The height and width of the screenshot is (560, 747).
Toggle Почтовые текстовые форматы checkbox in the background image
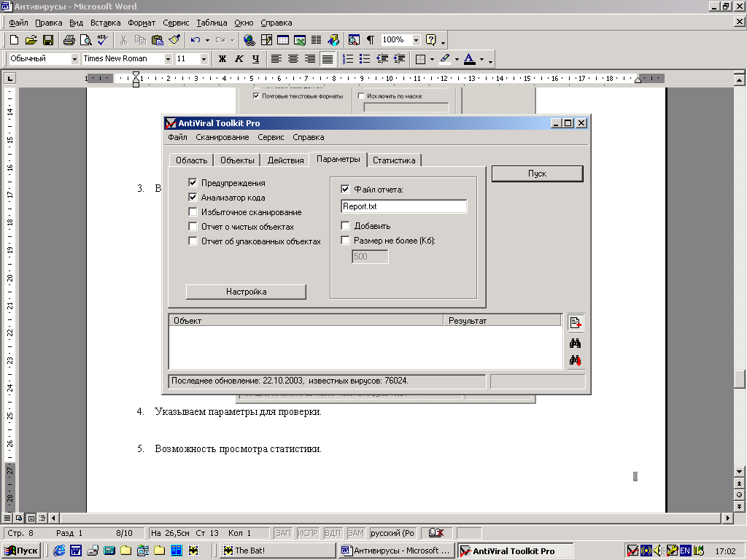click(256, 96)
